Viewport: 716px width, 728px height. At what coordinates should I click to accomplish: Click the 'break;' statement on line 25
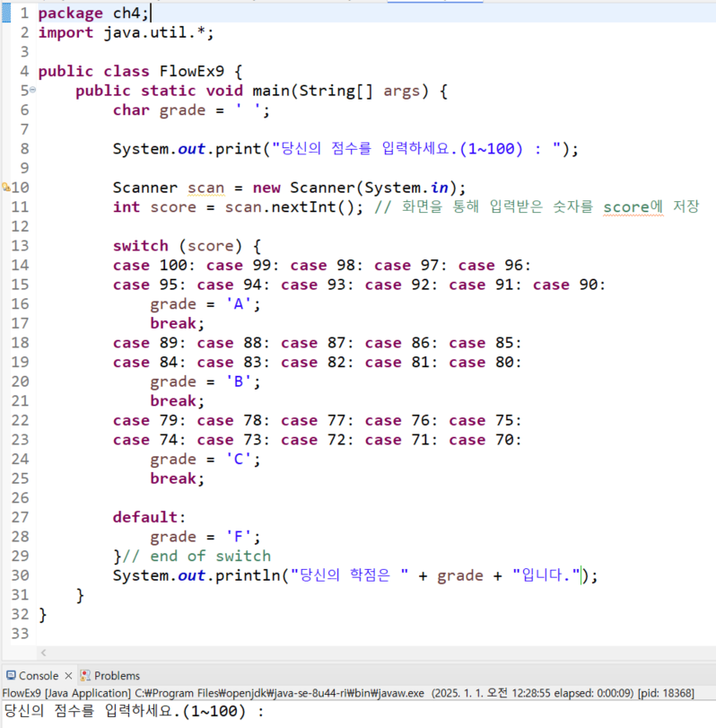(x=178, y=478)
